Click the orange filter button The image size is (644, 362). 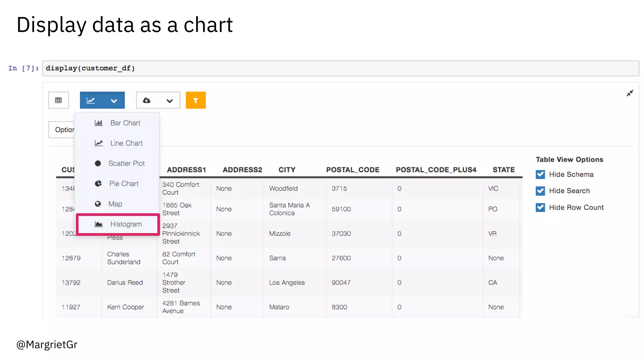coord(196,100)
